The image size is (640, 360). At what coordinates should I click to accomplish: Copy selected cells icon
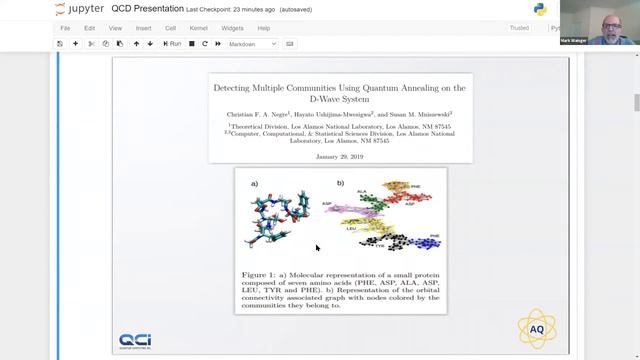coord(106,44)
